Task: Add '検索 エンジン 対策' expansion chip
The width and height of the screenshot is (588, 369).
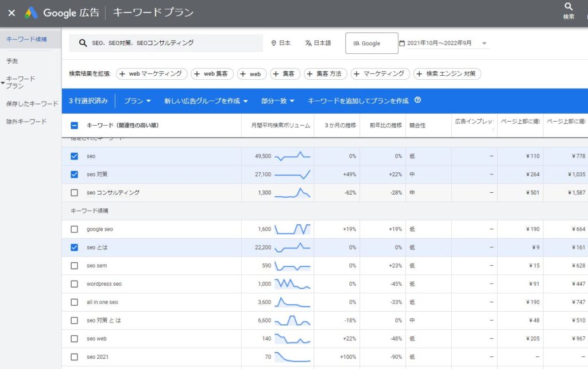Action: pos(447,74)
